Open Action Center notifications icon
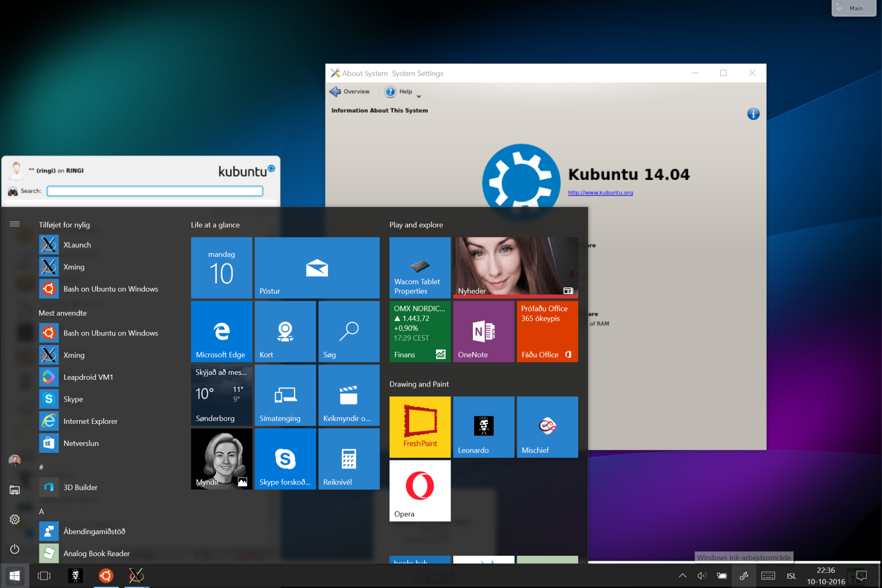 [861, 576]
